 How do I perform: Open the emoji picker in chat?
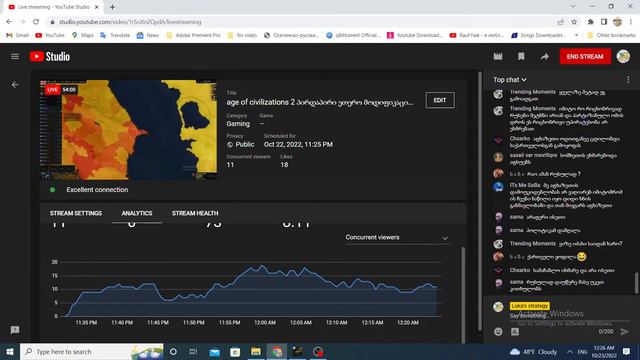click(x=498, y=332)
